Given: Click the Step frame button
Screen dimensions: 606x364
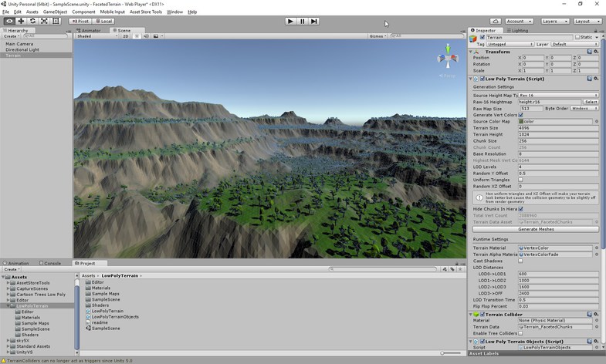Looking at the screenshot, I should click(x=314, y=22).
